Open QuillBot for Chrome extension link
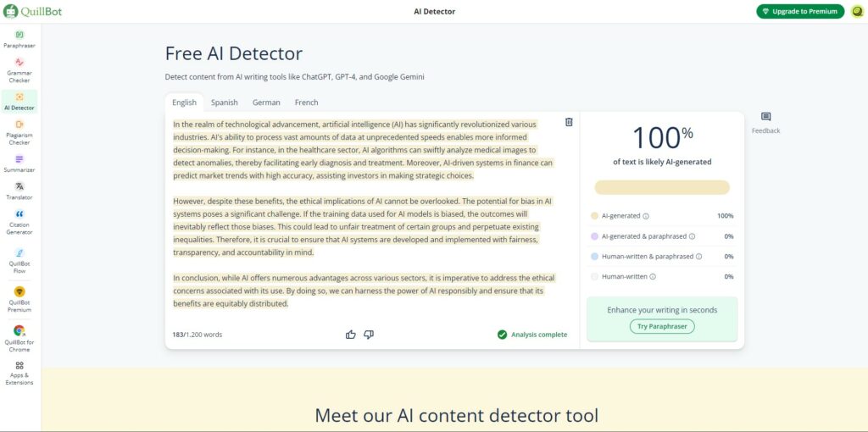The image size is (868, 432). [19, 339]
